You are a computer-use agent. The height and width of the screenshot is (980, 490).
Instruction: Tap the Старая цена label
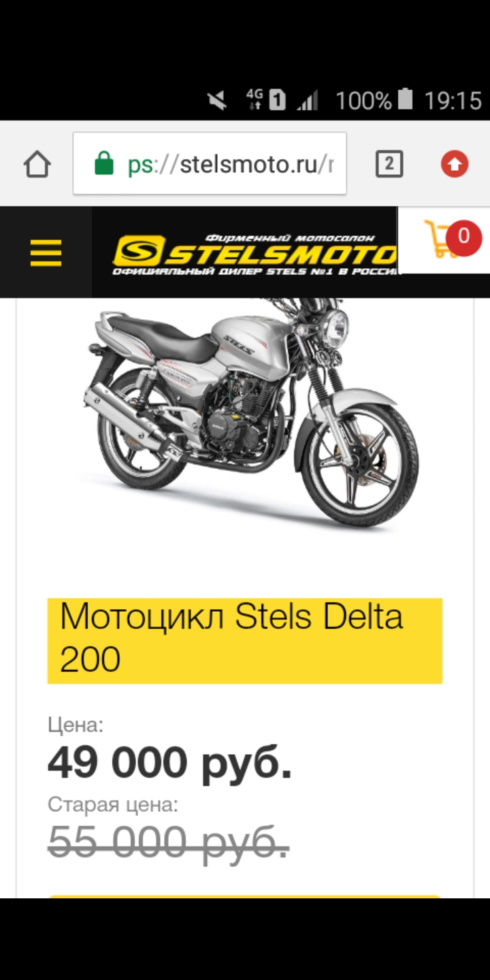(x=113, y=805)
